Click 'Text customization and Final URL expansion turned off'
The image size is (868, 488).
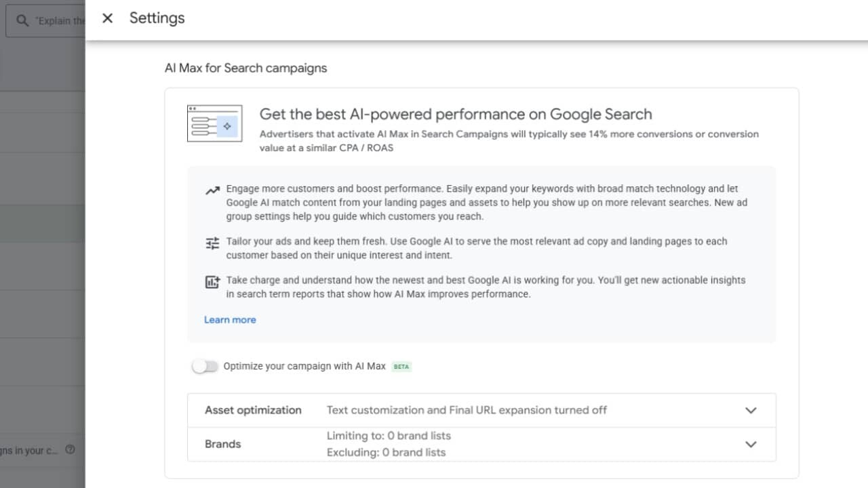(467, 410)
